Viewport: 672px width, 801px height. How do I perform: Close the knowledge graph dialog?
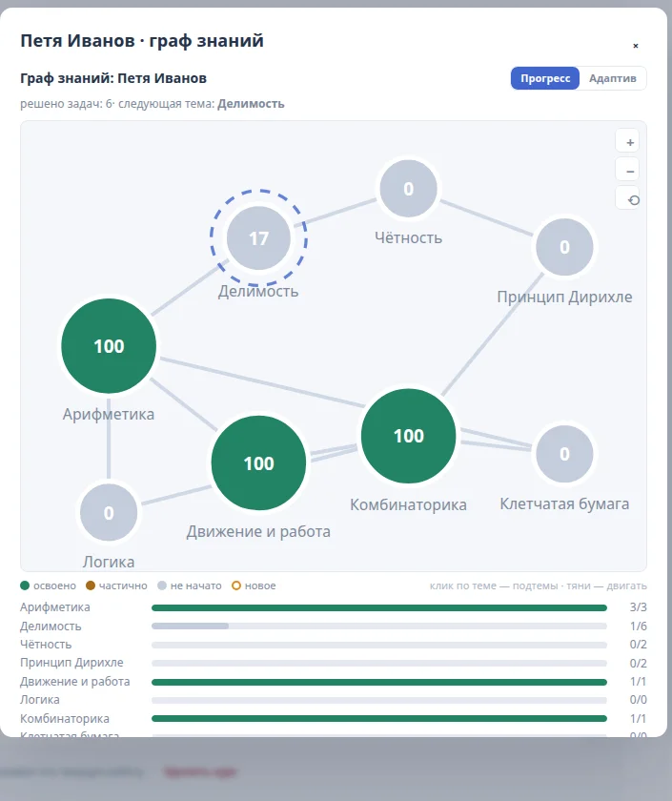tap(636, 46)
